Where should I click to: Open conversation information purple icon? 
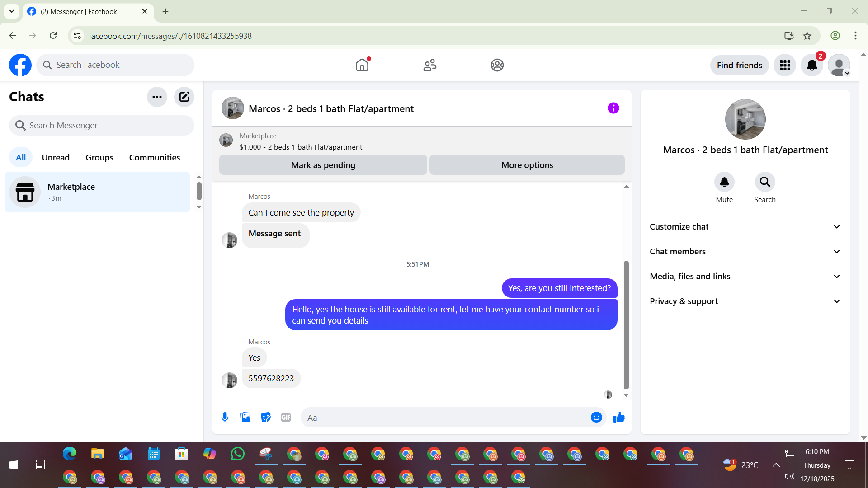point(613,108)
